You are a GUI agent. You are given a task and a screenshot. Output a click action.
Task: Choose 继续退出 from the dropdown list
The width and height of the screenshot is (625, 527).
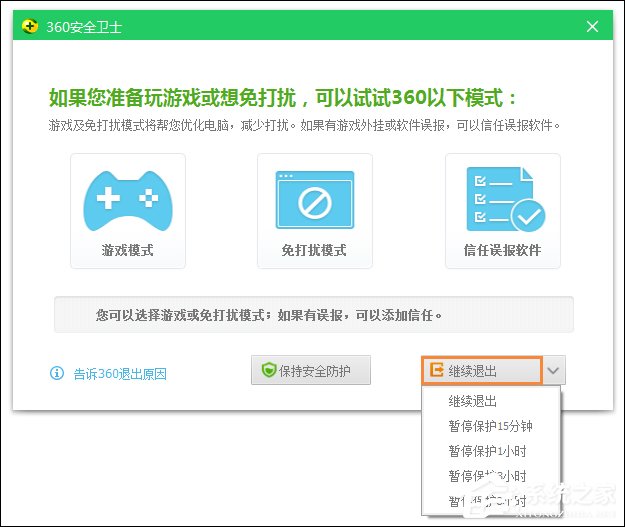(473, 402)
